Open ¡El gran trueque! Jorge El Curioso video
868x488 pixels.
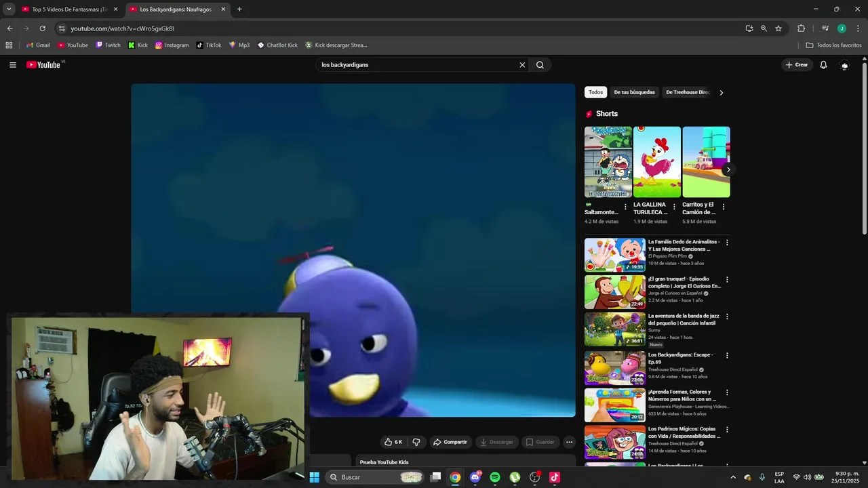(615, 291)
